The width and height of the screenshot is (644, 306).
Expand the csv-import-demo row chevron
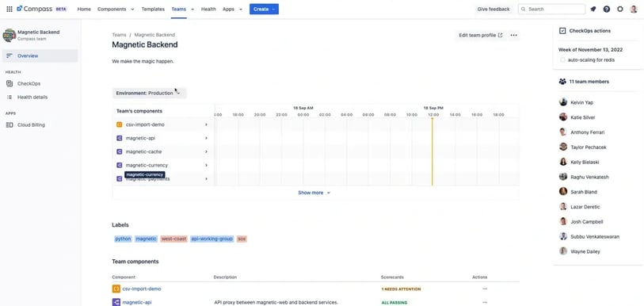coord(206,124)
